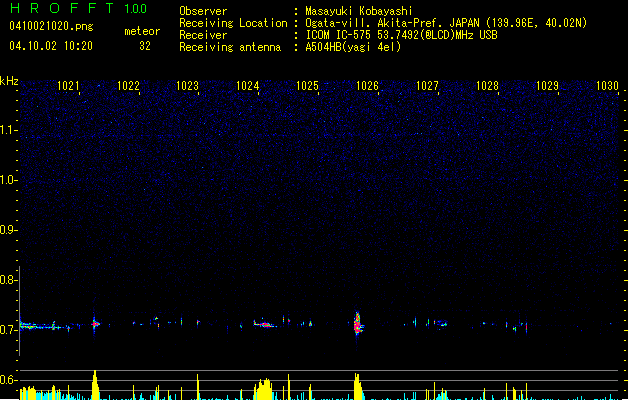The image size is (629, 400).
Task: Click the 1021 time axis marker
Action: point(68,85)
